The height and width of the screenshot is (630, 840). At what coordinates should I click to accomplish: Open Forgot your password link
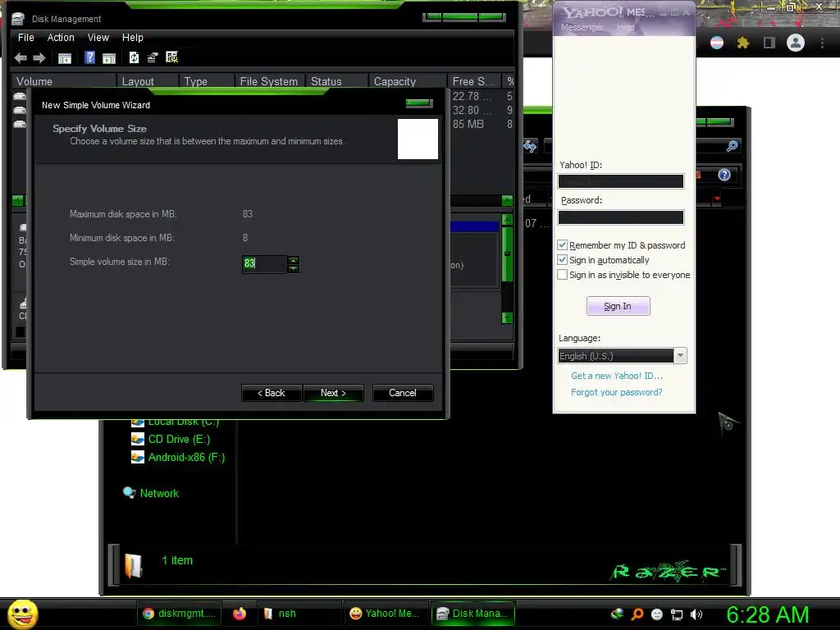click(617, 392)
